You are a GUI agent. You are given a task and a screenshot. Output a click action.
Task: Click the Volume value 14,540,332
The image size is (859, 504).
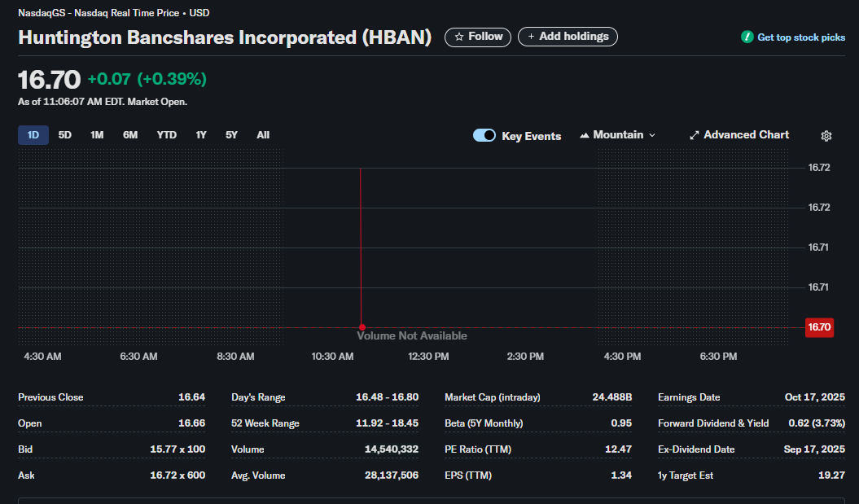pos(392,449)
